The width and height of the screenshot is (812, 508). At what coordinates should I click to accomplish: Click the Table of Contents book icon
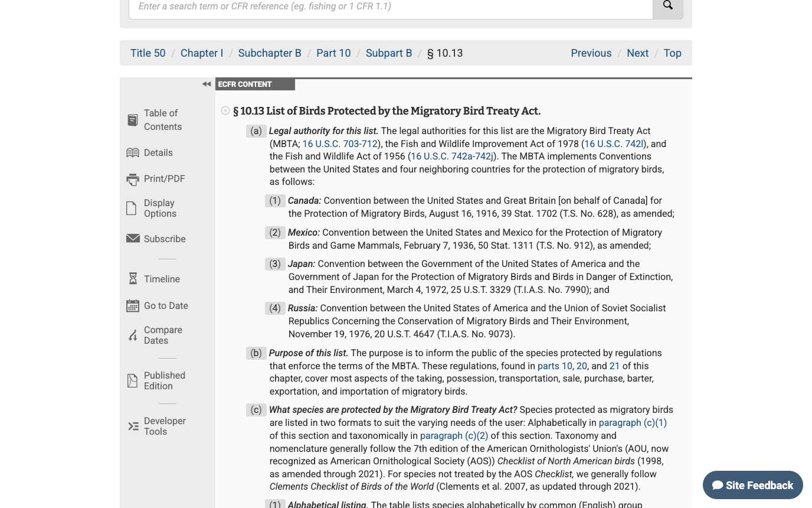pyautogui.click(x=133, y=120)
